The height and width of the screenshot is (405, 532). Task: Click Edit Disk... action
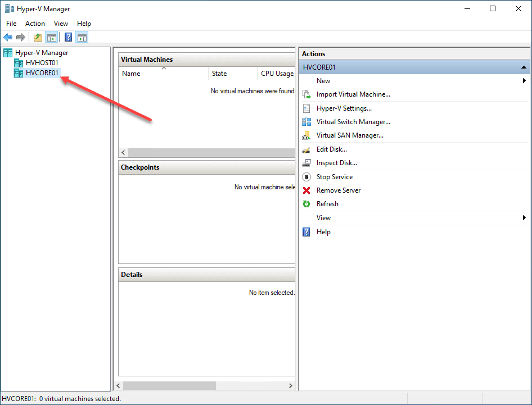tap(331, 149)
